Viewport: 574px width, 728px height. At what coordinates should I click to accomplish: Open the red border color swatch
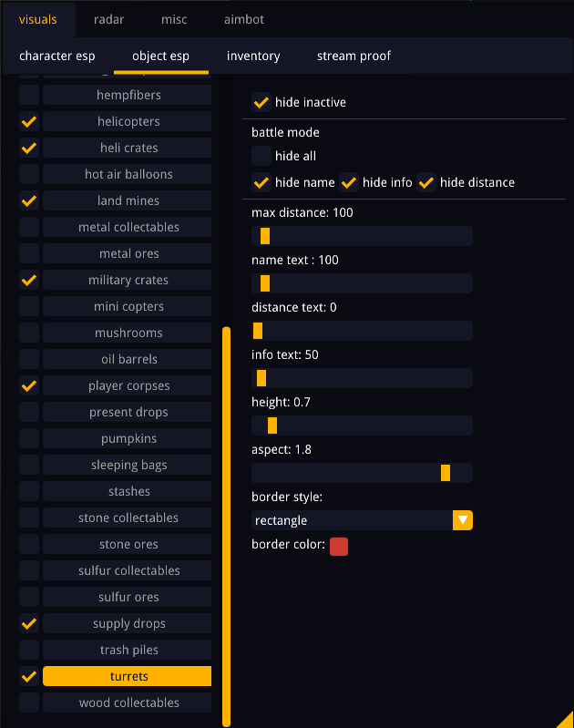click(x=339, y=546)
